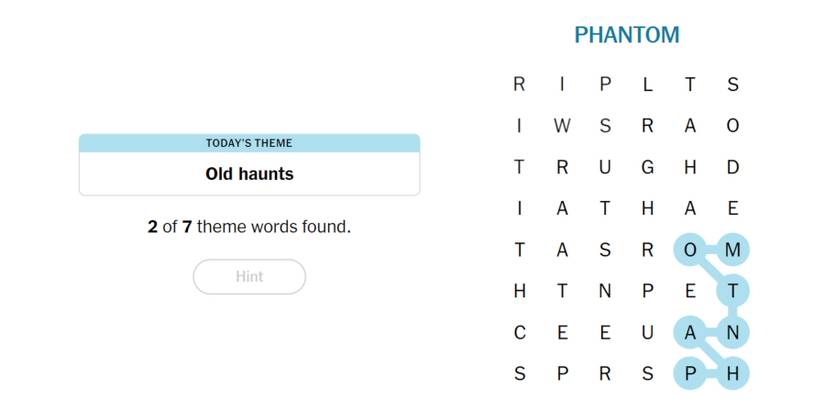
Task: Click the unhighlighted N in the sixth row
Action: coord(604,291)
